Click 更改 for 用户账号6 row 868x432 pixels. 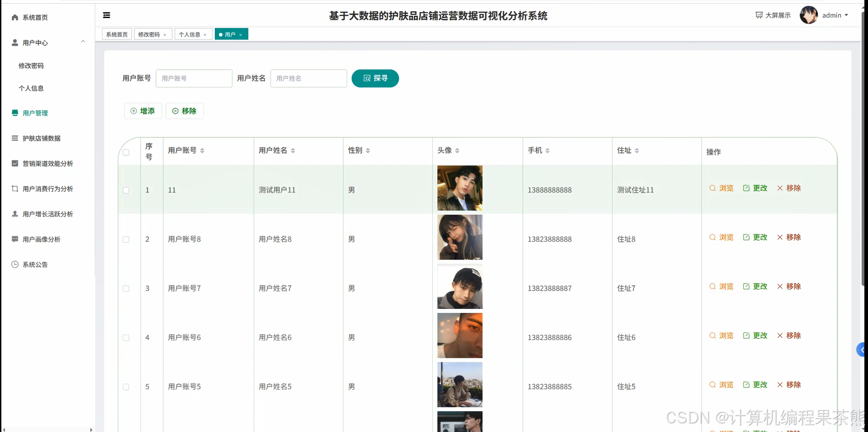[x=755, y=336]
